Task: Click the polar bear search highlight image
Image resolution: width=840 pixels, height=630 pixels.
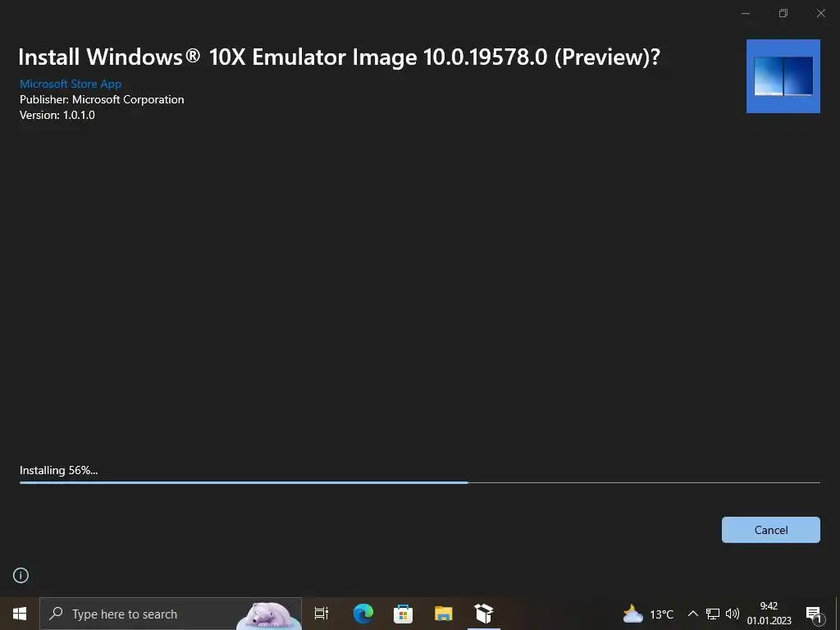Action: tap(269, 615)
